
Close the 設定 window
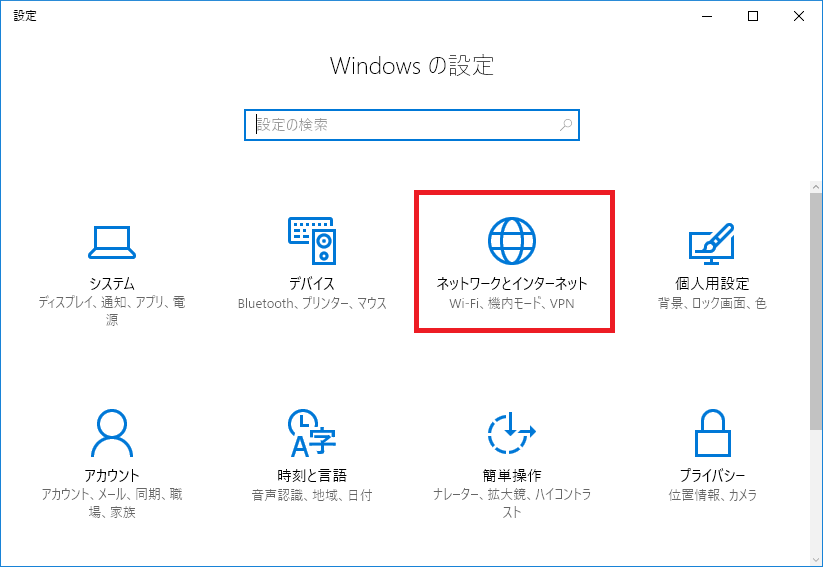pos(799,16)
